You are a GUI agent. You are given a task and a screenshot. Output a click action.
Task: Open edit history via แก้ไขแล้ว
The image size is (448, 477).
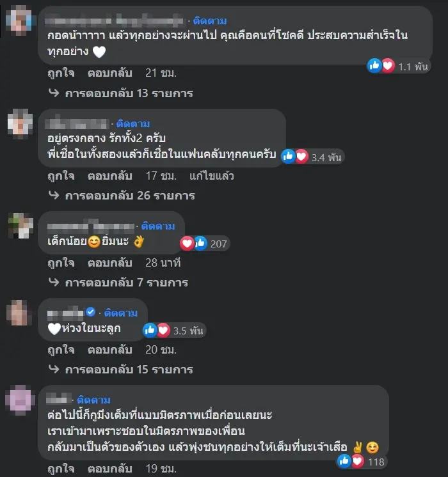(212, 176)
